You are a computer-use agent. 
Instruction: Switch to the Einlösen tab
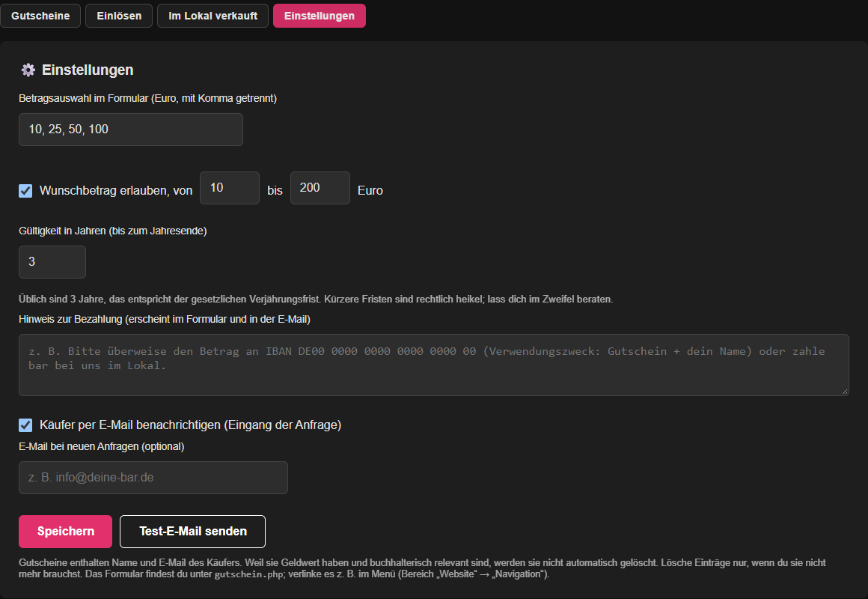119,16
